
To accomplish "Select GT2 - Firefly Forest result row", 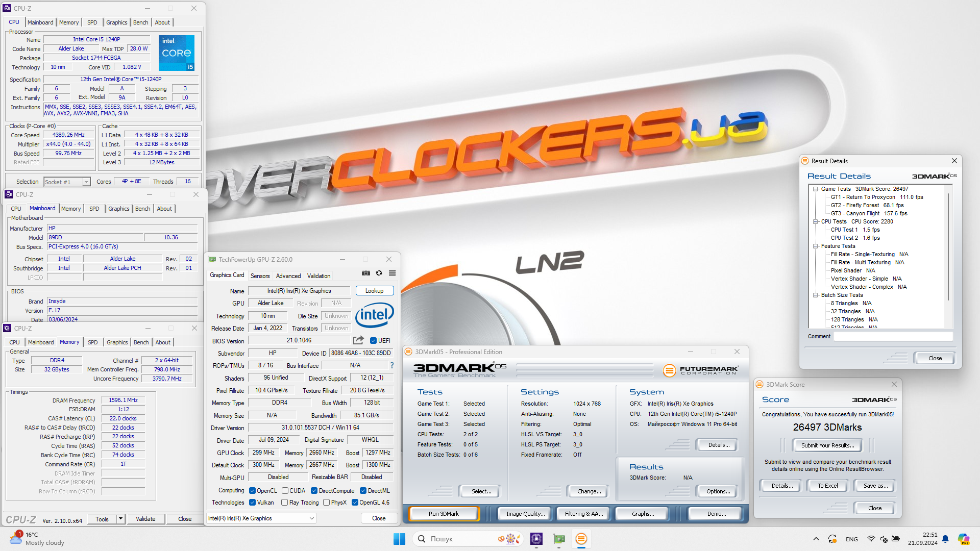I will (x=867, y=206).
